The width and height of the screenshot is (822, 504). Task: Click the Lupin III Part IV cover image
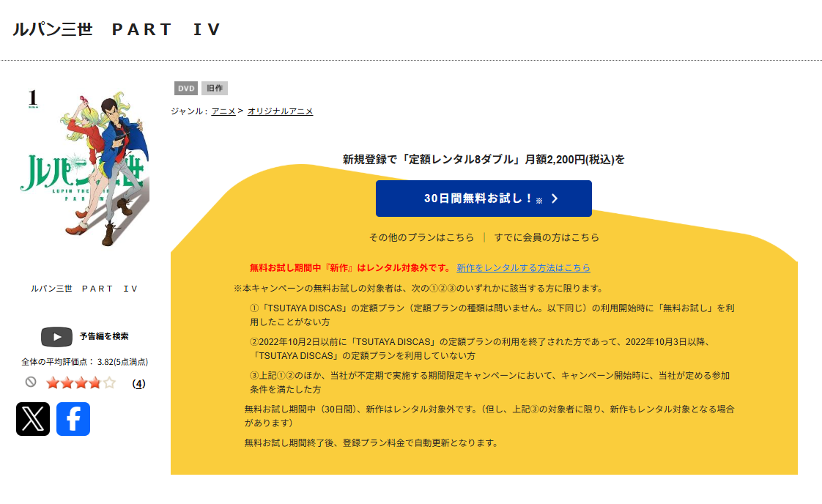point(85,168)
